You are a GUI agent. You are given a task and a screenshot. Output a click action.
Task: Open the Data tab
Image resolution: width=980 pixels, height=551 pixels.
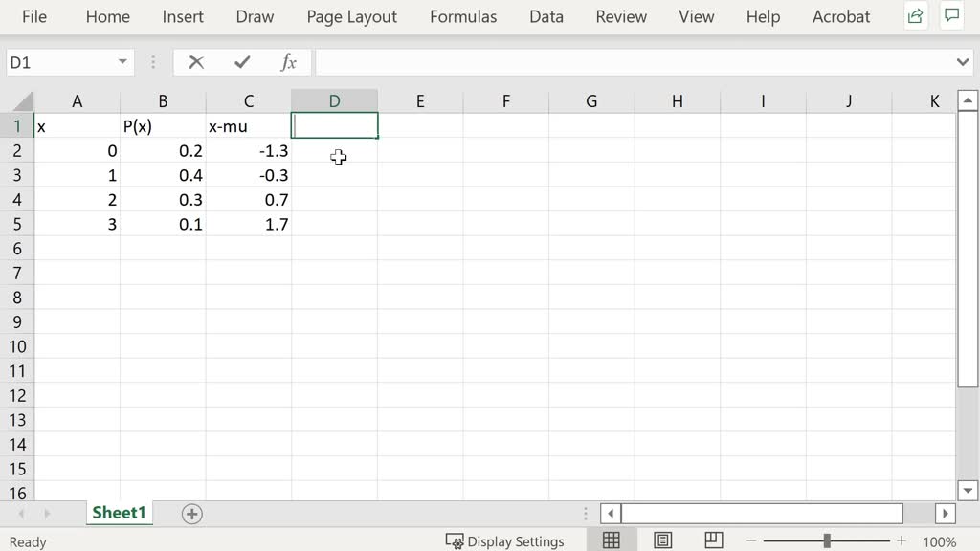546,17
